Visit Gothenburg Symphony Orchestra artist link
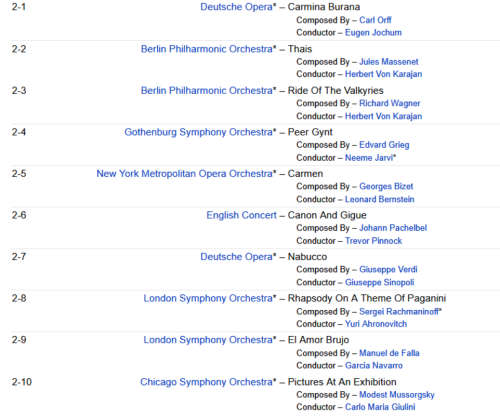Viewport: 500px width, 418px height. [198, 132]
